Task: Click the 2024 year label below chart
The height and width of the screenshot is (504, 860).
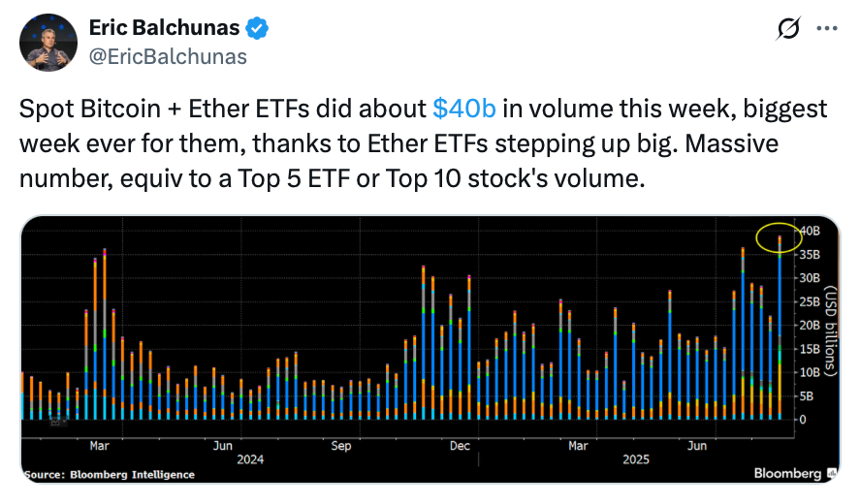Action: pos(249,459)
